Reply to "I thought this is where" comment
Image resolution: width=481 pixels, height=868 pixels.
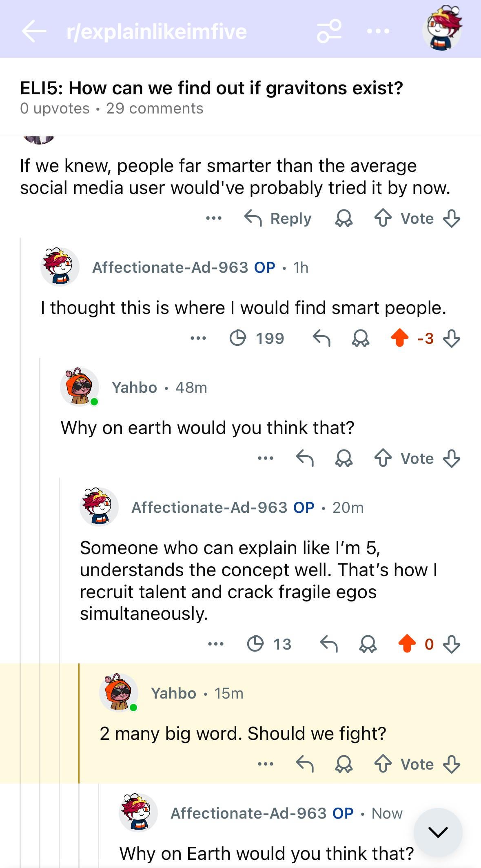tap(321, 338)
